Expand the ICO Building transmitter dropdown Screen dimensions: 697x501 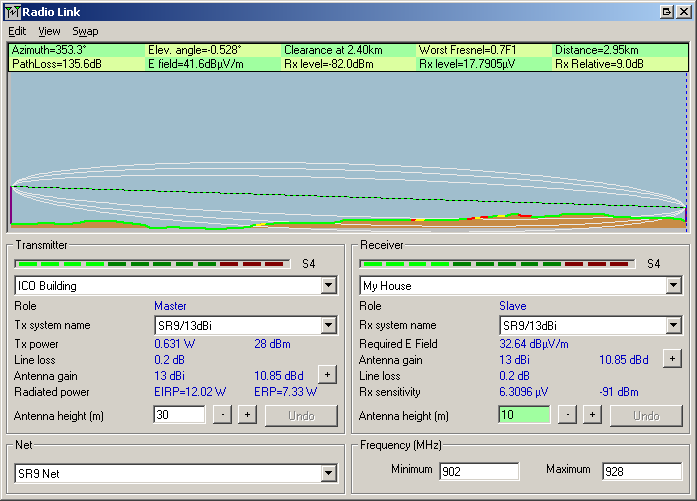tap(328, 286)
